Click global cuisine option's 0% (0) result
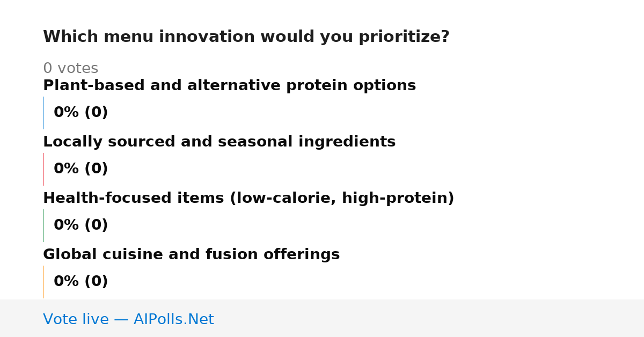 (81, 282)
